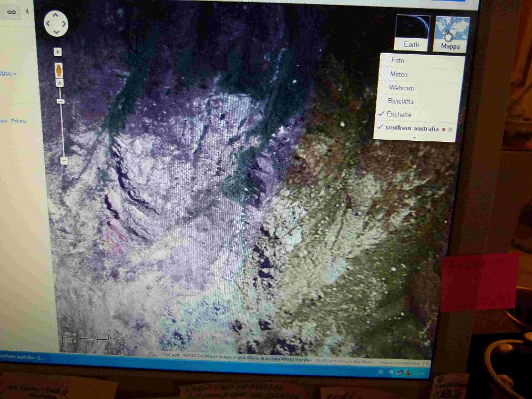Switch to Mappa view thumbnail

451,34
